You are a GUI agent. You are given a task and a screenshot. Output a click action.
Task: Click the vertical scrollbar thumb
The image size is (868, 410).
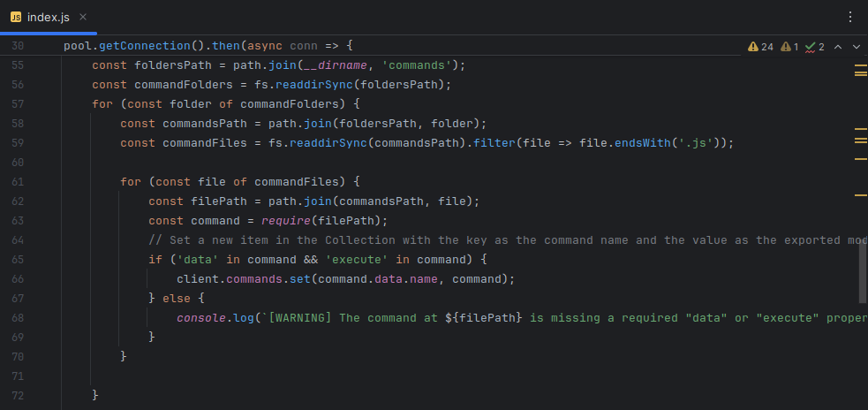point(862,271)
